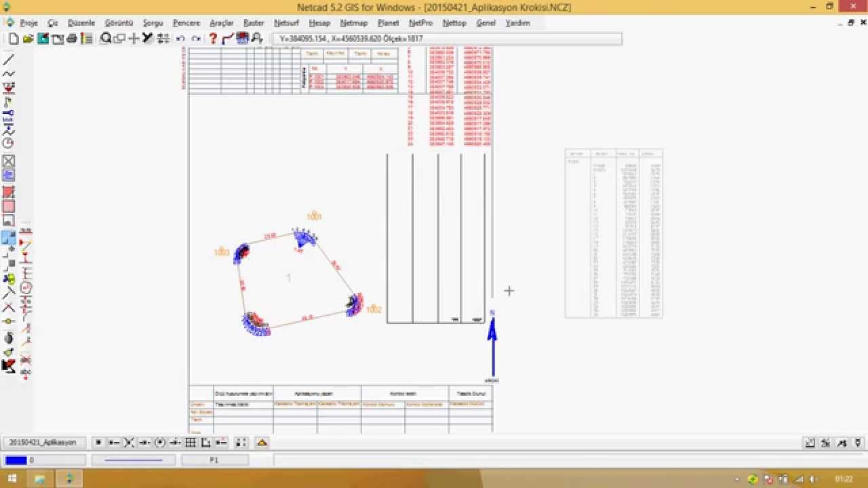
Task: Open the Yardım menu
Action: pyautogui.click(x=518, y=23)
